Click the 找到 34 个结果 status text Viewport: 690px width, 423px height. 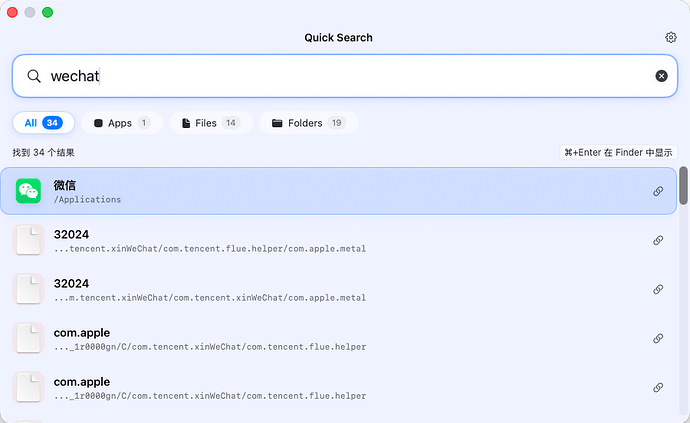[x=44, y=153]
